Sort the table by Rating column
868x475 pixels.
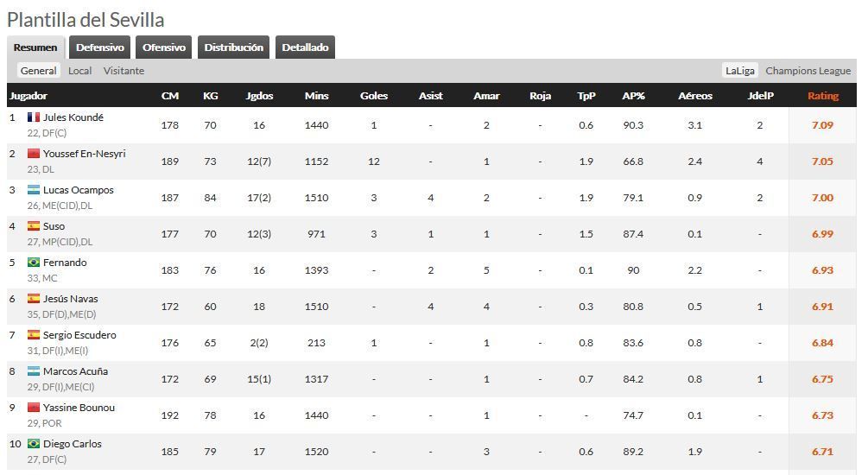[822, 96]
